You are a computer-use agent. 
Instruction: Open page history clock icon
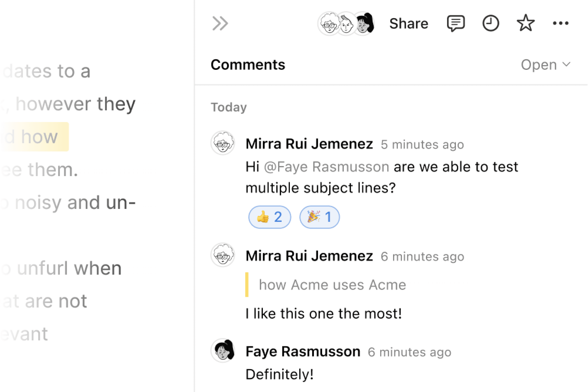click(491, 23)
